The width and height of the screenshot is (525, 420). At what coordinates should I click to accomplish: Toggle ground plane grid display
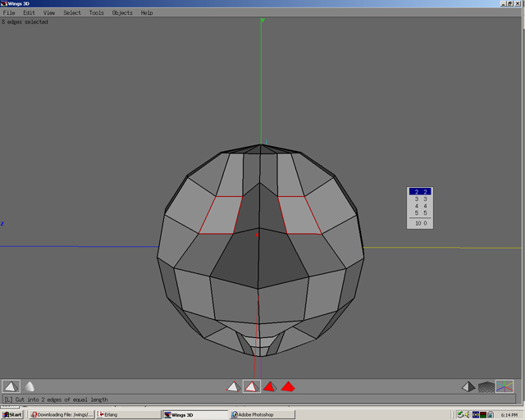pos(486,386)
